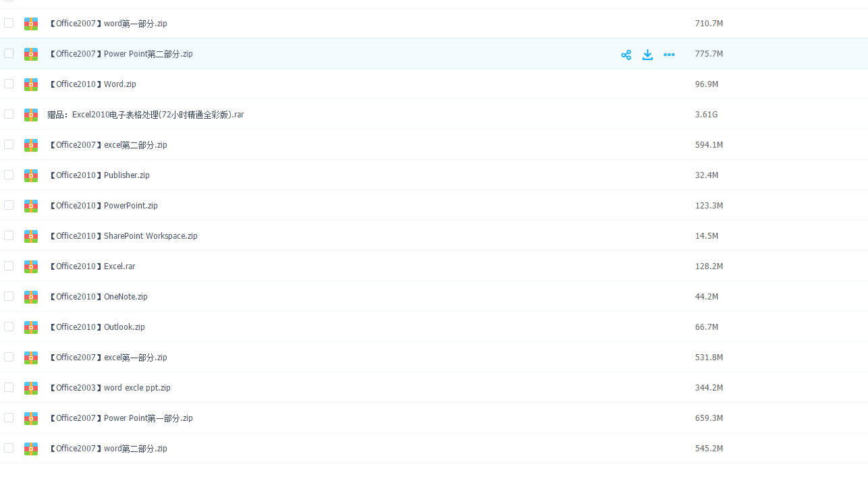The width and height of the screenshot is (868, 481).
Task: Open file 【Office2010】OneNote.zip
Action: pyautogui.click(x=97, y=297)
